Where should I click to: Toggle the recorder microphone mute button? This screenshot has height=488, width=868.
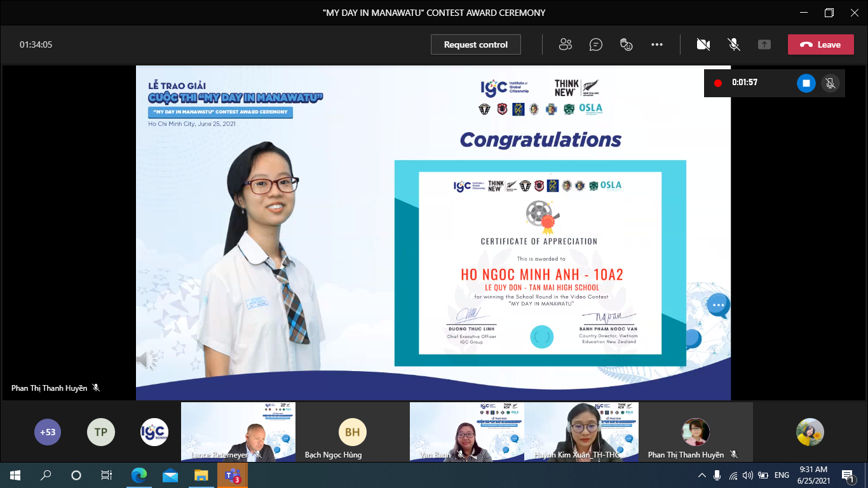tap(829, 83)
